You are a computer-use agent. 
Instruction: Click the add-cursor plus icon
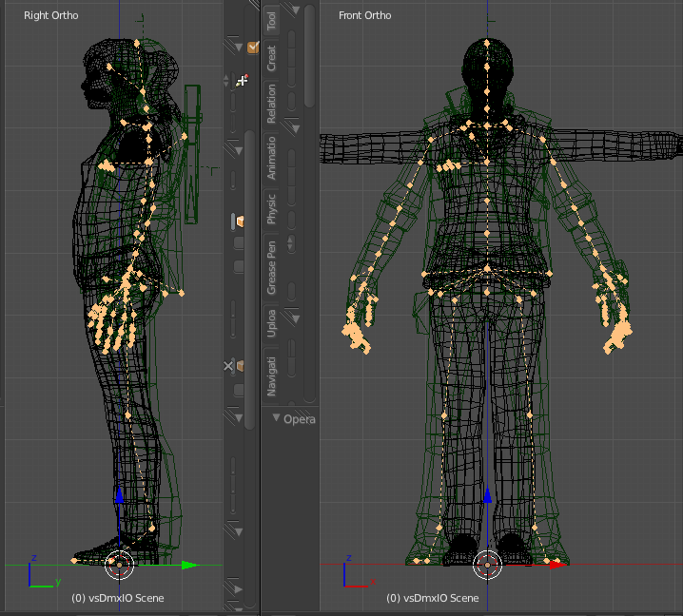[242, 81]
